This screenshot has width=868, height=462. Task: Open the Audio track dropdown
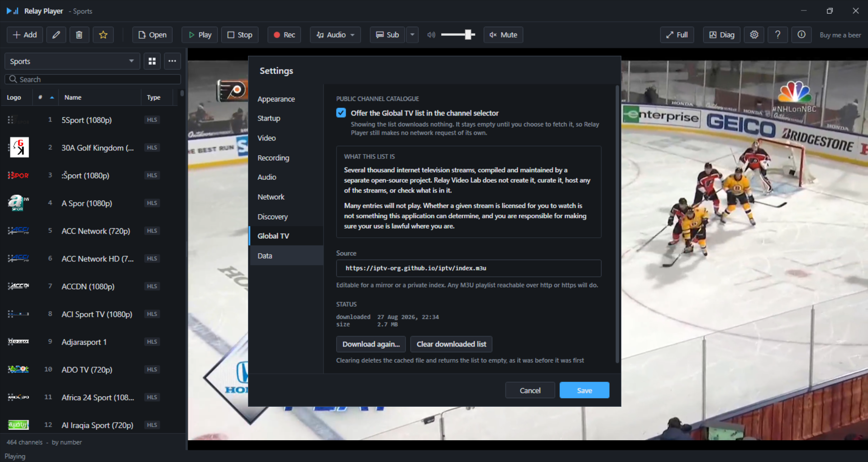coord(335,35)
